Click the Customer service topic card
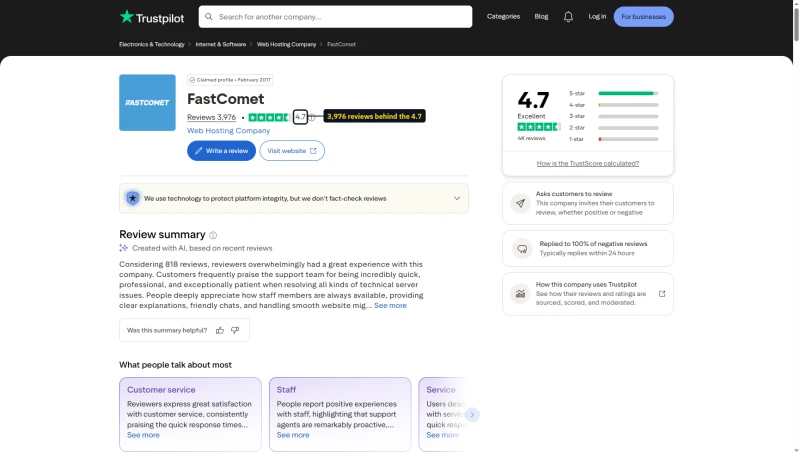800x455 pixels. pyautogui.click(x=190, y=414)
